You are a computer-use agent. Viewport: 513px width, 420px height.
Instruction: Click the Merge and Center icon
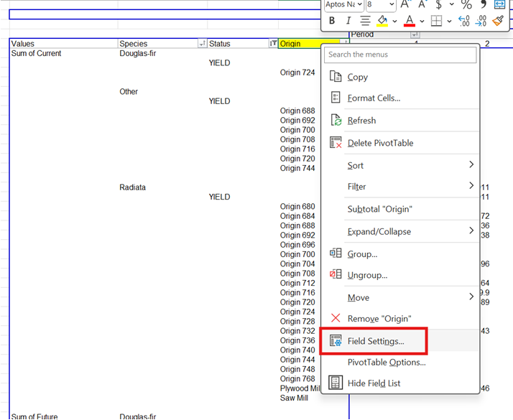coord(499,4)
